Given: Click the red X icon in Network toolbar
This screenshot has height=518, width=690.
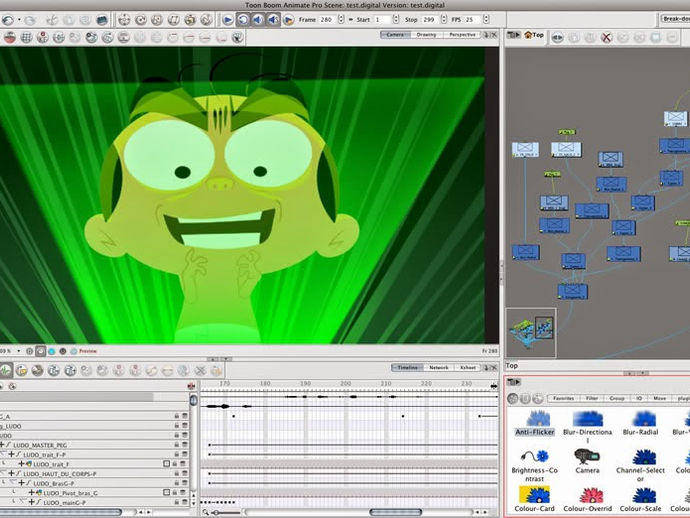Looking at the screenshot, I should 606,38.
